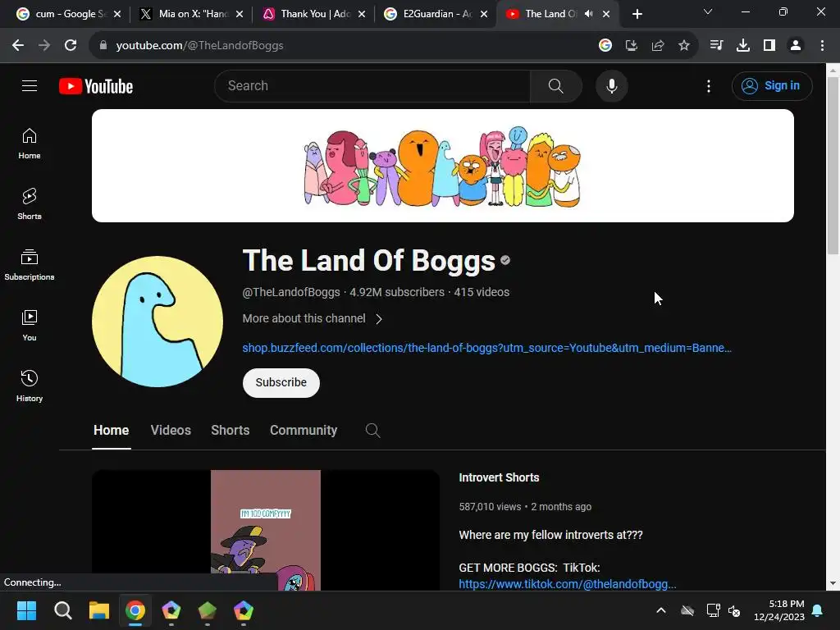Switch to the channel Shorts tab
Screen dimensions: 840x630
(x=230, y=430)
